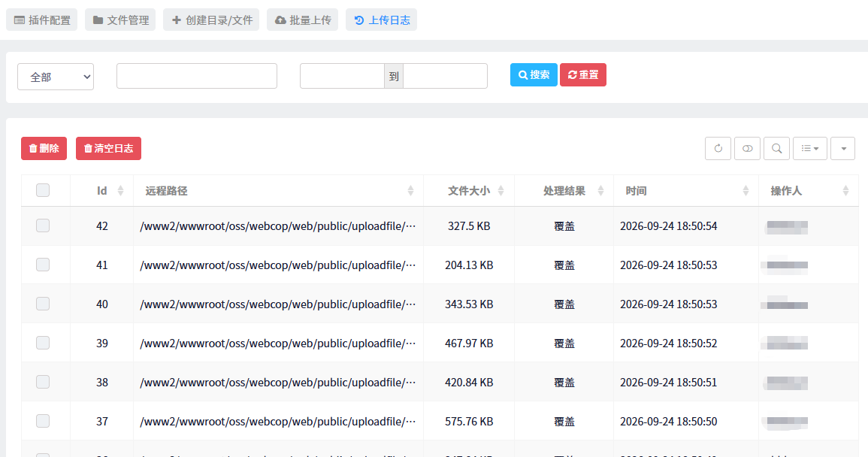
Task: Click the 远程路径 column header text
Action: tap(167, 191)
